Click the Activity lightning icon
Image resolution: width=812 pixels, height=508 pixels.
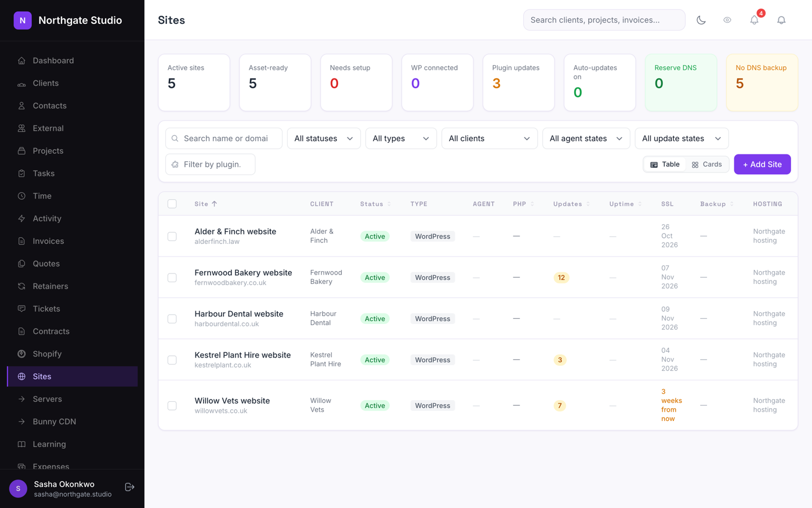pos(21,219)
